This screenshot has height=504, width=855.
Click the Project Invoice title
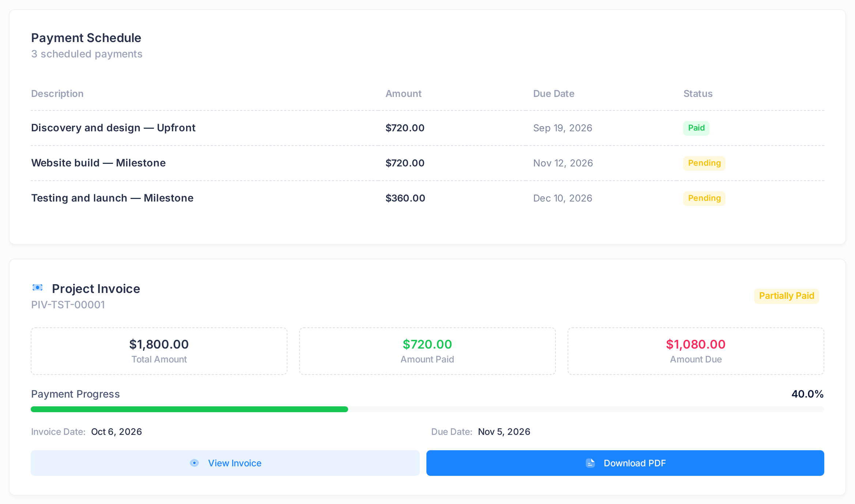(x=96, y=289)
